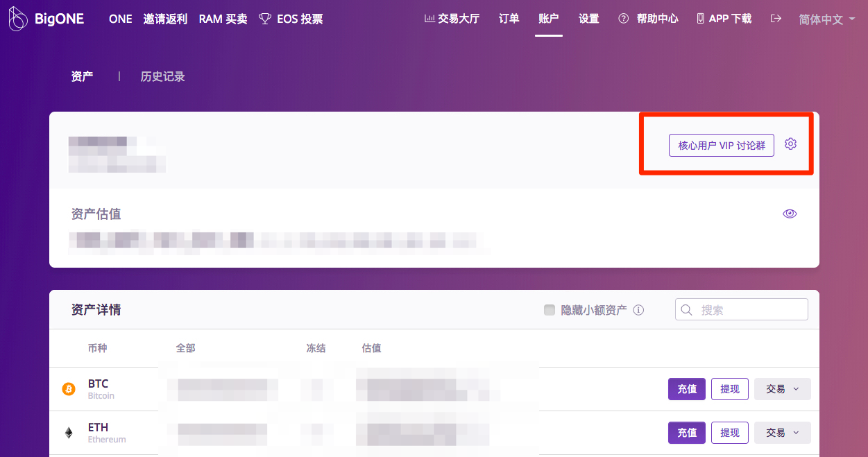Open 交易大厅 trading hall

coord(452,19)
